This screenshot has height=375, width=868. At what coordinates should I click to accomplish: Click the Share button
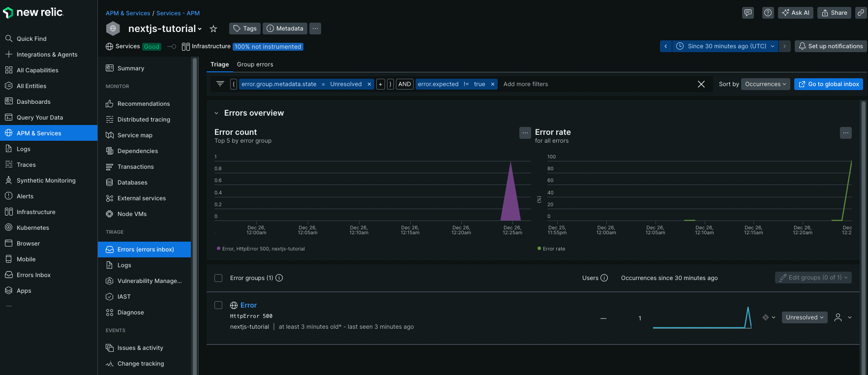[834, 13]
